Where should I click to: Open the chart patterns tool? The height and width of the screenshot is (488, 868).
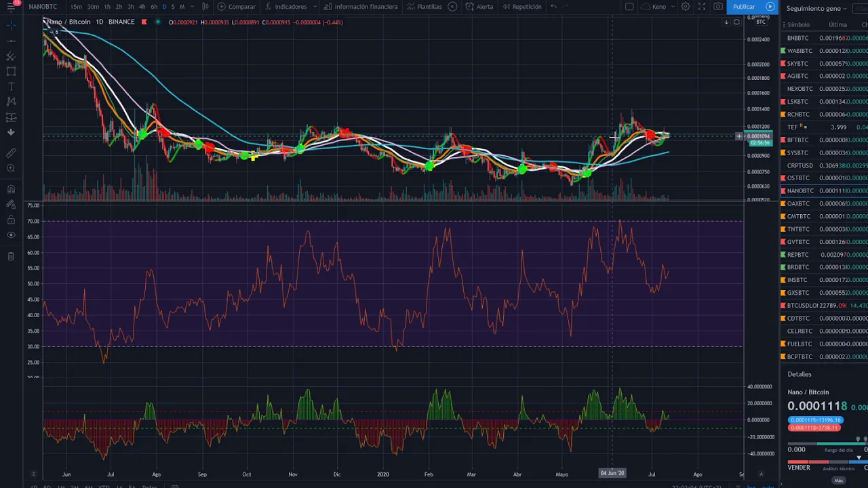(11, 102)
